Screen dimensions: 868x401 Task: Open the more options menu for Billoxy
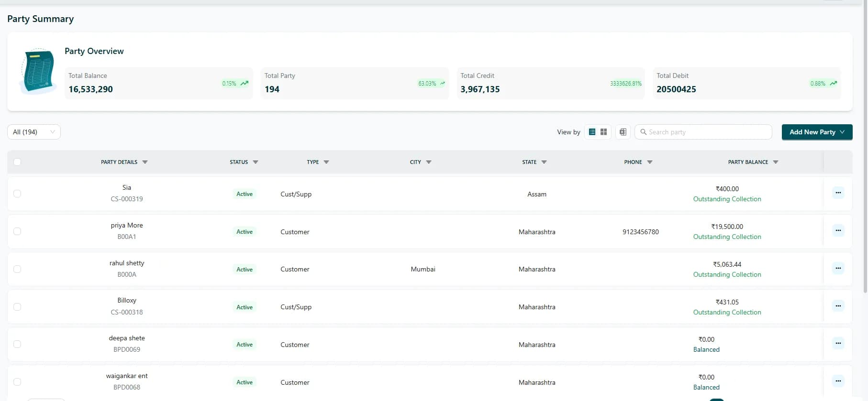(x=838, y=306)
